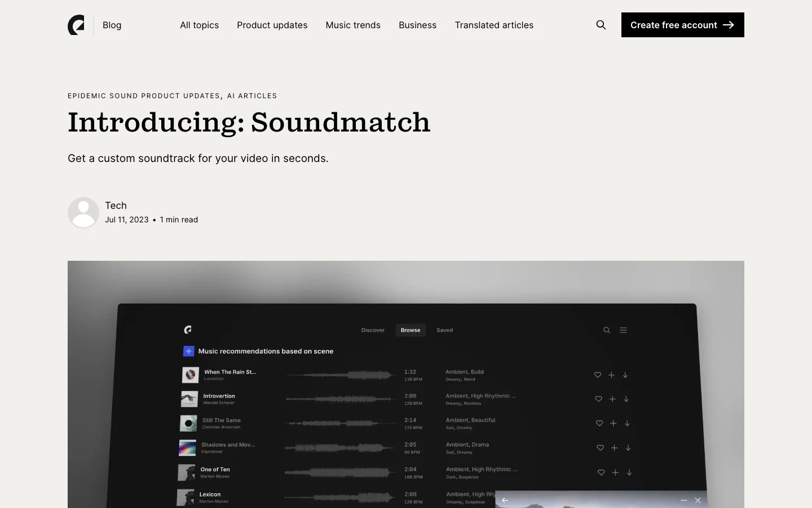Click the Saved tab in hero image
Viewport: 812px width, 508px height.
(x=444, y=330)
